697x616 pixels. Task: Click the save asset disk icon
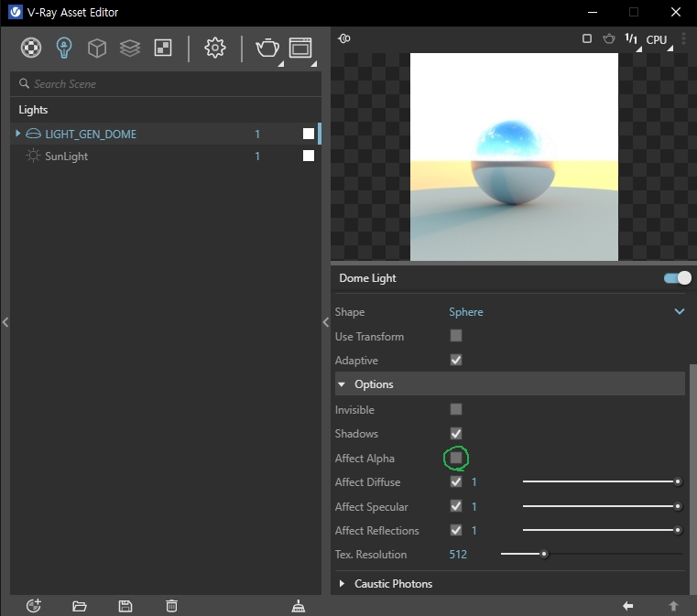(125, 606)
